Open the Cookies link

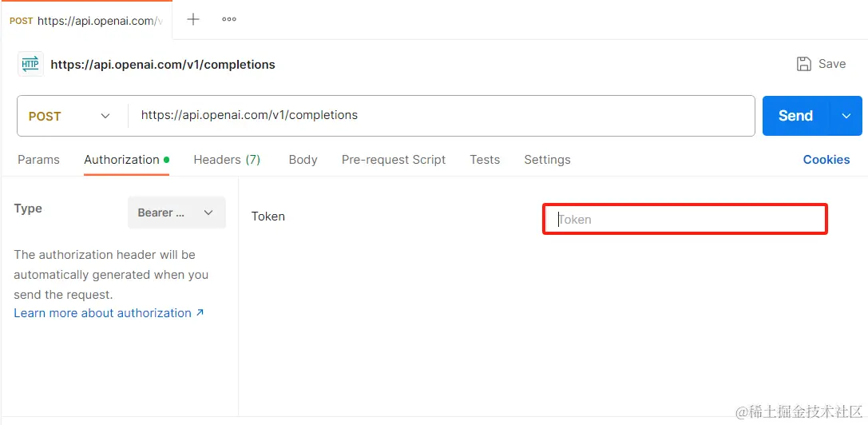click(x=826, y=160)
